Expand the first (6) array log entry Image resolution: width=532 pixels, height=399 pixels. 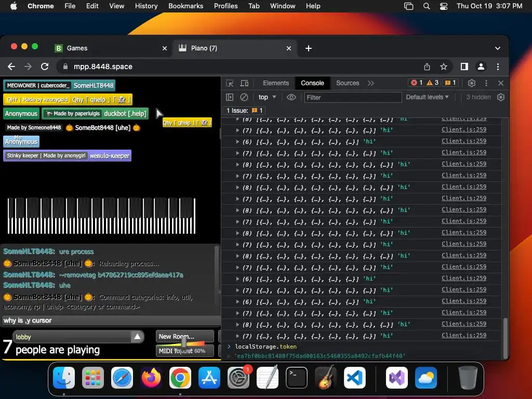[x=237, y=141]
